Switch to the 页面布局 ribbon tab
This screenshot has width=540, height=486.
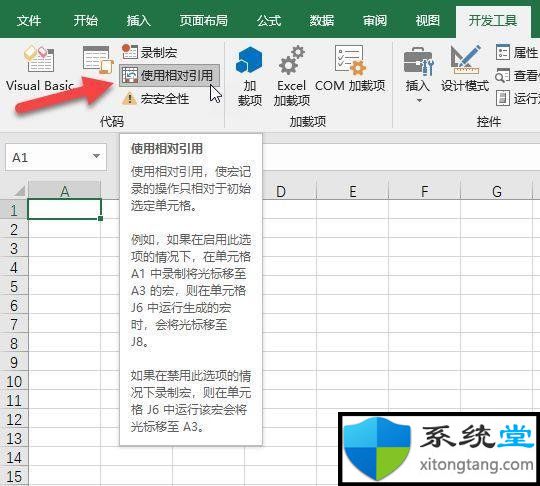pyautogui.click(x=204, y=21)
